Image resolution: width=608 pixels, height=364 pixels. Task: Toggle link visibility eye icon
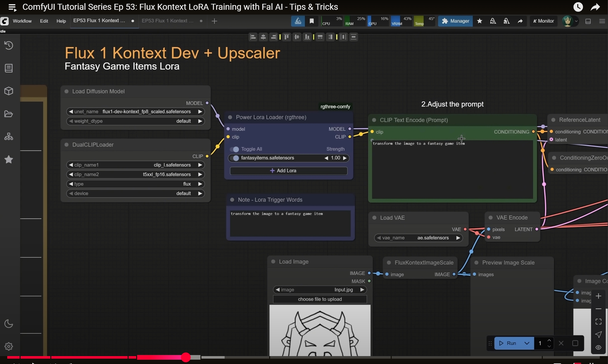pos(598,347)
